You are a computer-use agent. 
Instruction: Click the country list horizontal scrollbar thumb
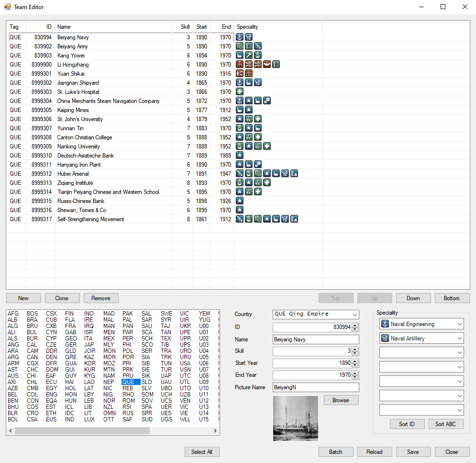(82, 430)
